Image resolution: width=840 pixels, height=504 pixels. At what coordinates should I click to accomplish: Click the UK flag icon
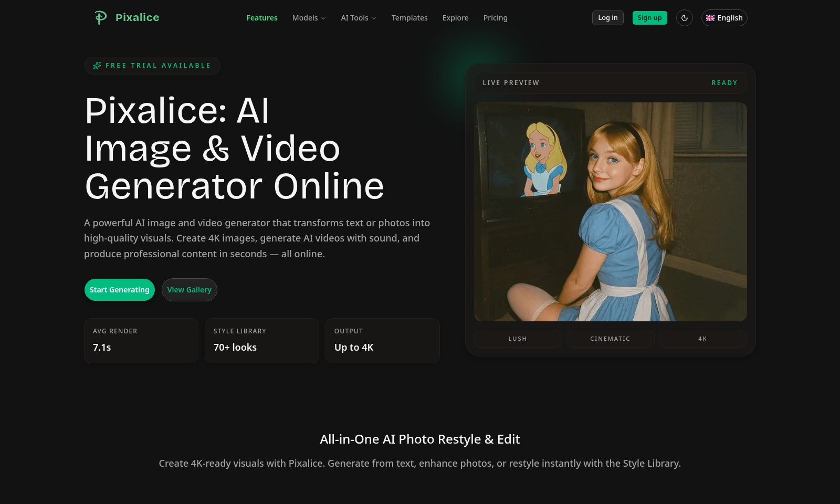click(x=710, y=18)
